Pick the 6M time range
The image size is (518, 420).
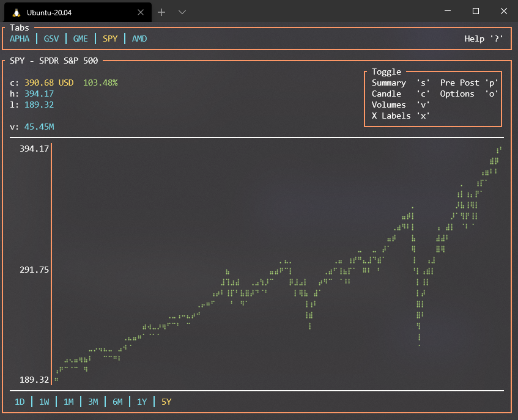[117, 402]
